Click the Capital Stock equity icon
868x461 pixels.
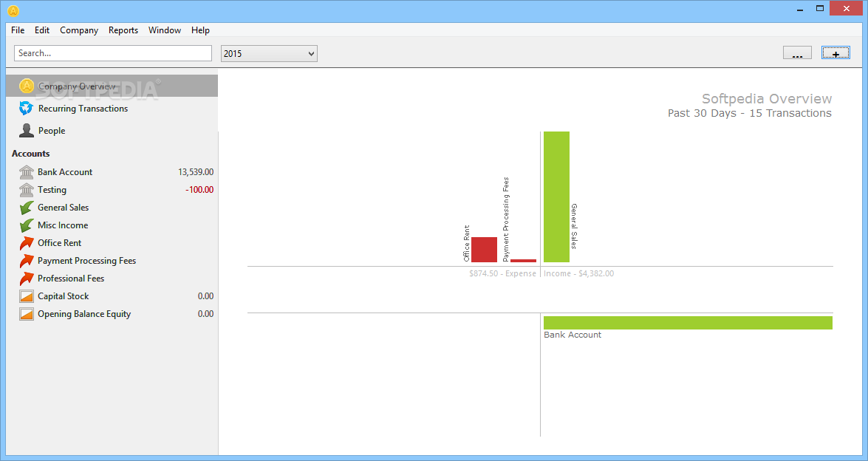[27, 296]
